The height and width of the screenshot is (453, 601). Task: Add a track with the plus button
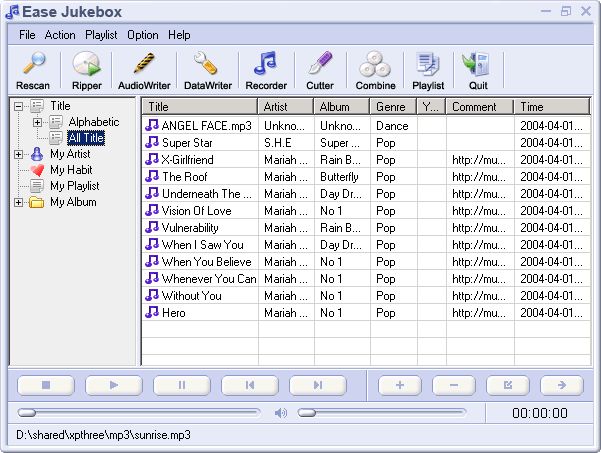click(x=400, y=385)
